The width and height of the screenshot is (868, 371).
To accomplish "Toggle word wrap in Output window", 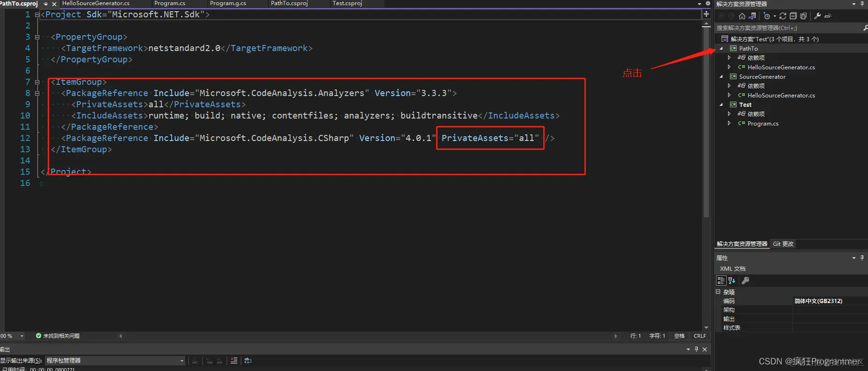I will (248, 361).
